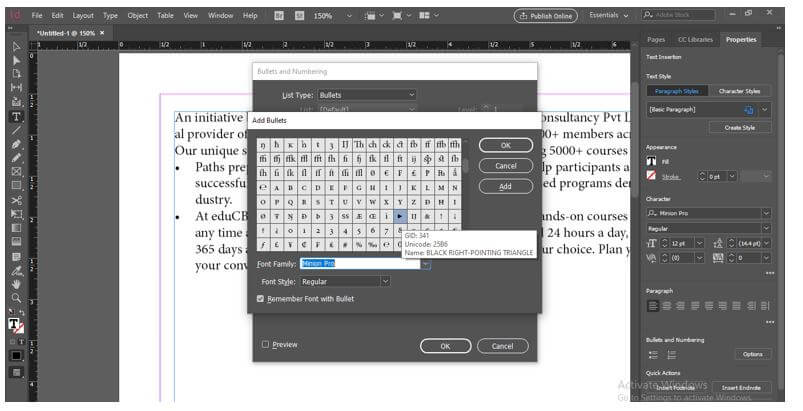Viewport: 803px width, 411px height.
Task: Open the 150% zoom level dropdown
Action: tap(349, 16)
